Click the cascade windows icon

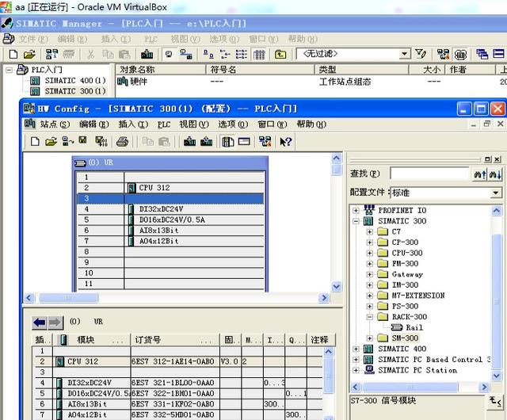[x=482, y=54]
